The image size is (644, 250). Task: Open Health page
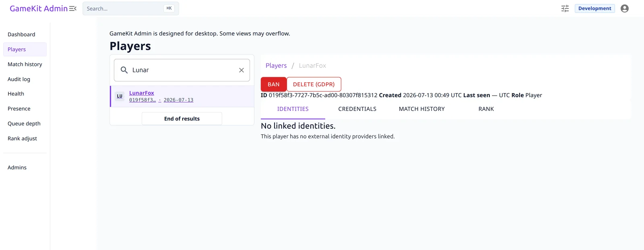tap(25, 94)
